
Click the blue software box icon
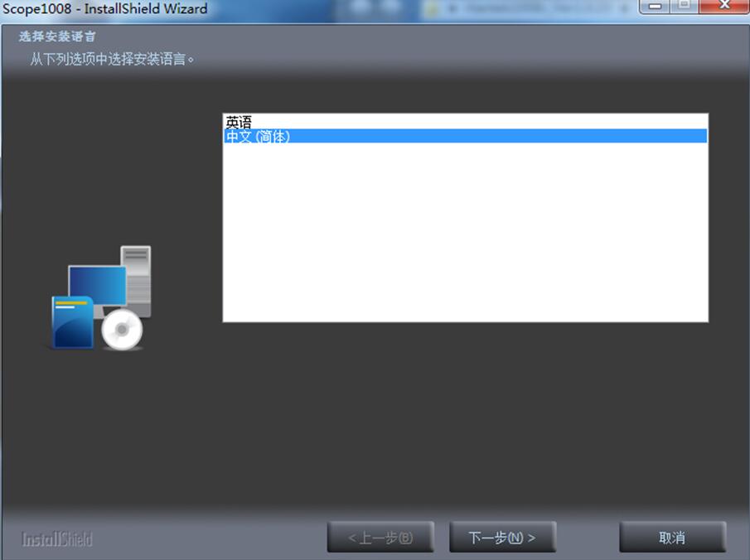point(72,321)
